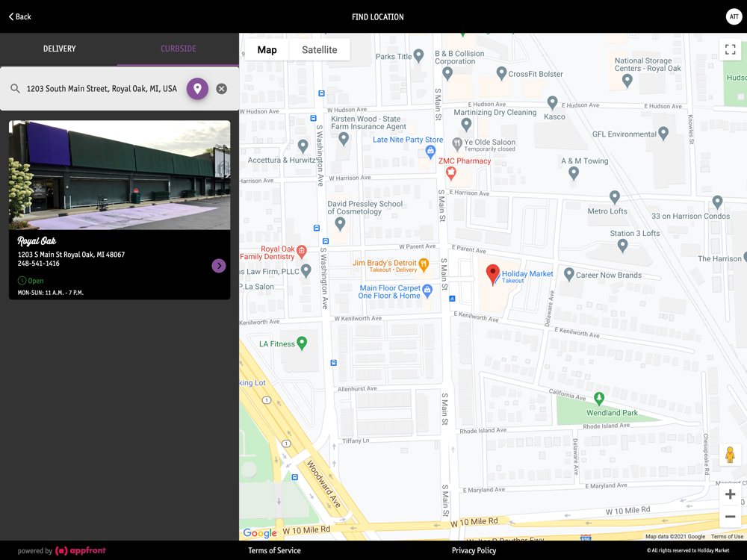
Task: Click the search magnifier icon
Action: pos(15,89)
